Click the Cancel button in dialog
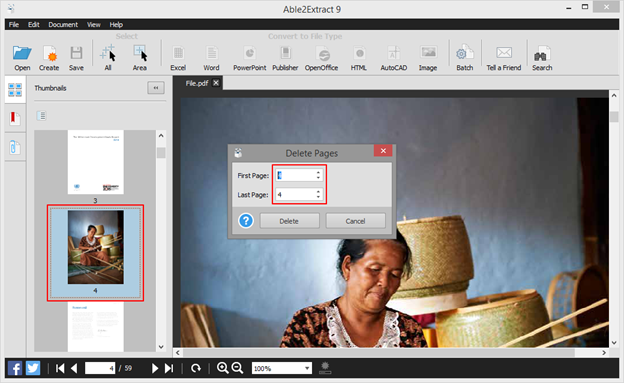624x383 pixels. point(355,221)
